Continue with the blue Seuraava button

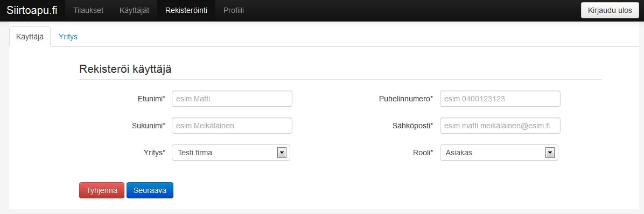click(x=150, y=190)
